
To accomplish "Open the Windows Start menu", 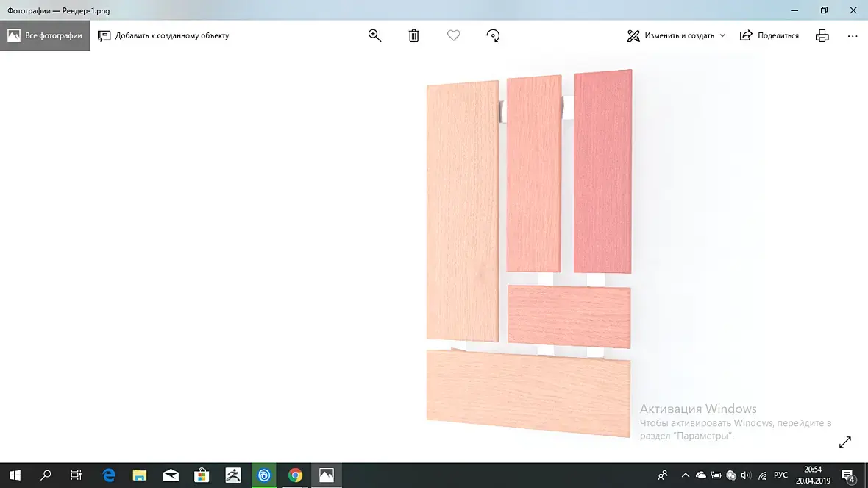I will [x=15, y=475].
